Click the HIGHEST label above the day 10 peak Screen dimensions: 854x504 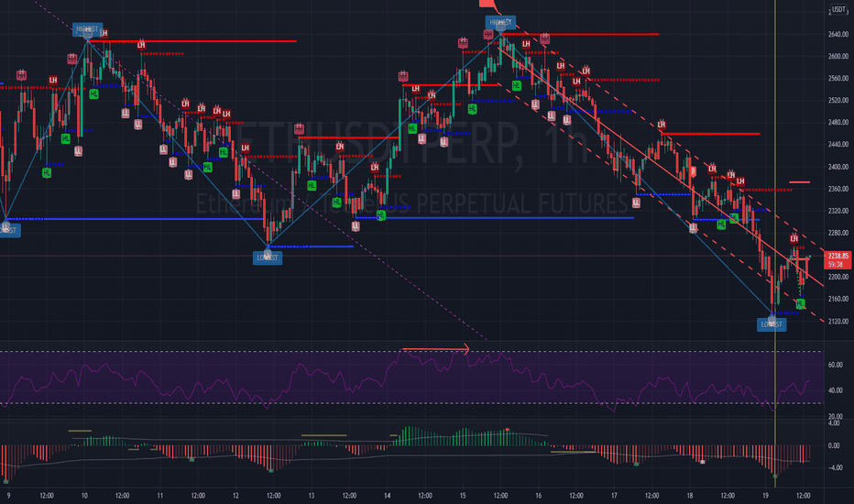point(87,29)
